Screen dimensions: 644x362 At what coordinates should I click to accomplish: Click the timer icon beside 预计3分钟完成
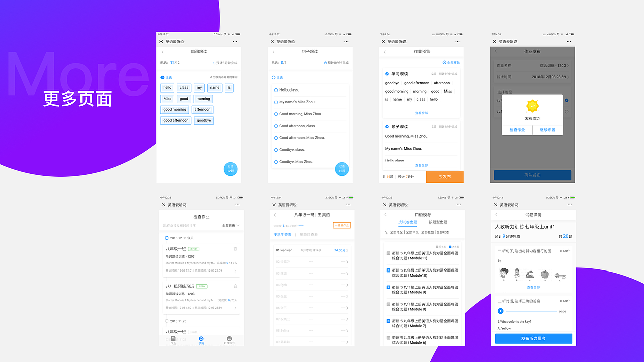coord(214,63)
